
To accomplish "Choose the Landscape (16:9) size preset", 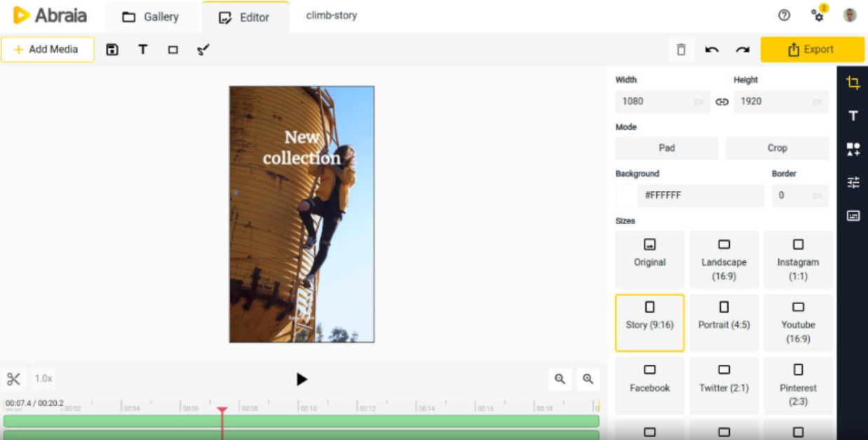I will click(x=724, y=260).
